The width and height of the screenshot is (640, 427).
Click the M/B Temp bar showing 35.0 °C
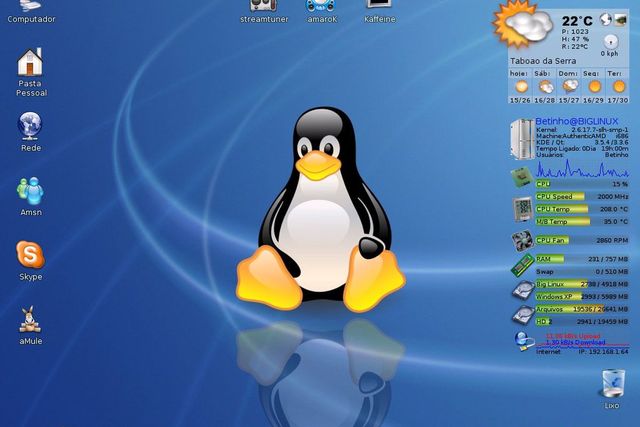point(582,222)
